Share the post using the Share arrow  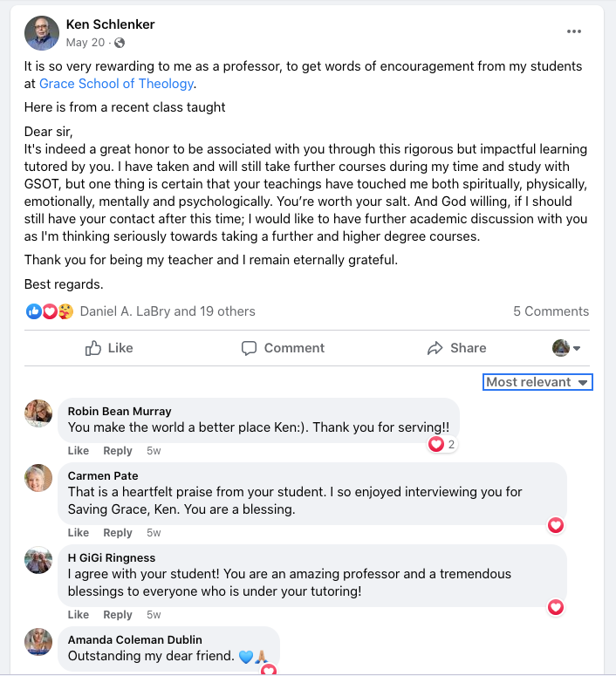[x=457, y=348]
